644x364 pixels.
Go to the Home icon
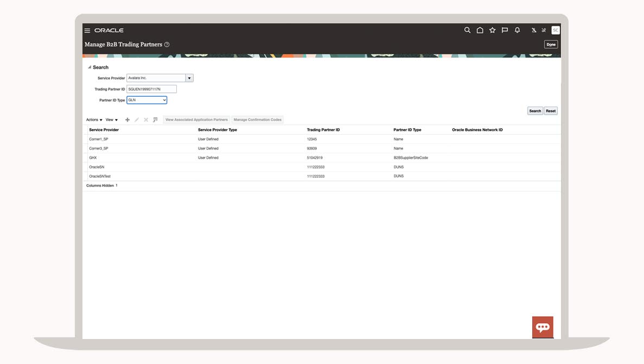point(480,30)
